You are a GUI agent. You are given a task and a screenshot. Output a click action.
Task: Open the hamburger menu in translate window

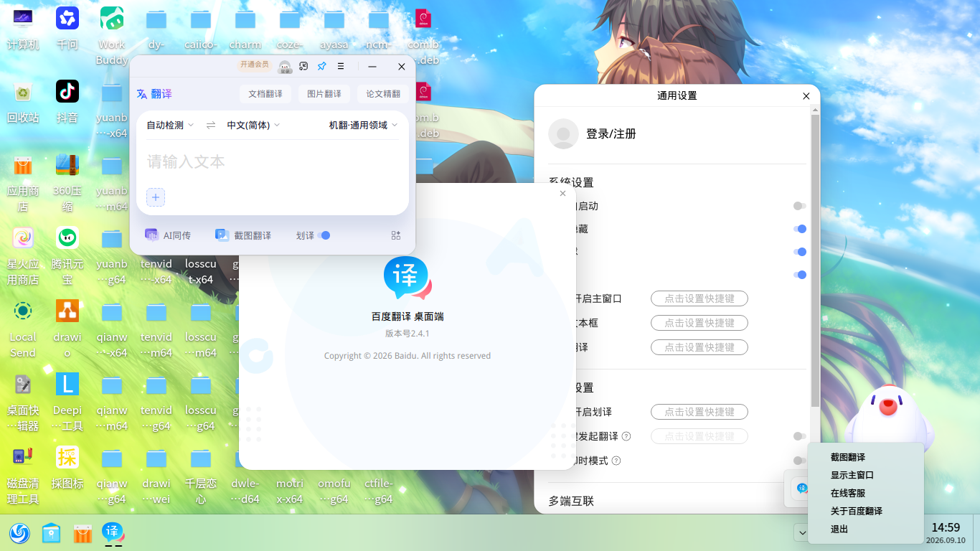(341, 66)
